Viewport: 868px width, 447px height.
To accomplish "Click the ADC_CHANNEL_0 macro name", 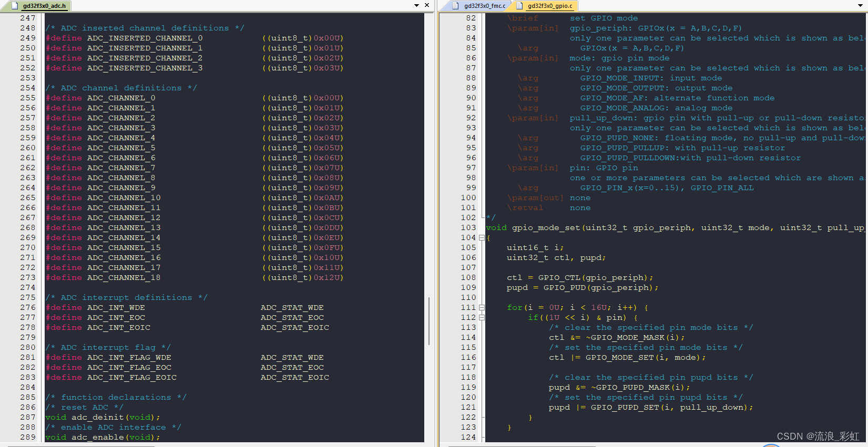I will 121,98.
